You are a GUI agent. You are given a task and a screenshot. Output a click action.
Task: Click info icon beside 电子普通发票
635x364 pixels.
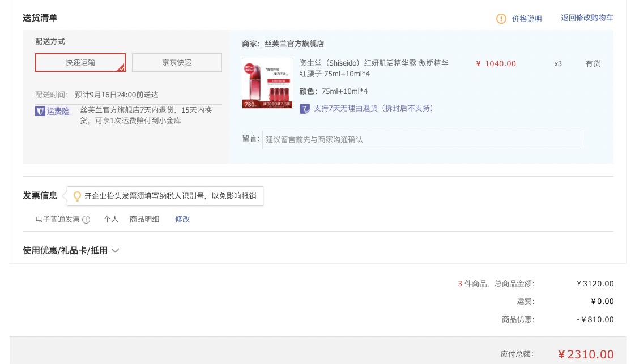pos(86,220)
